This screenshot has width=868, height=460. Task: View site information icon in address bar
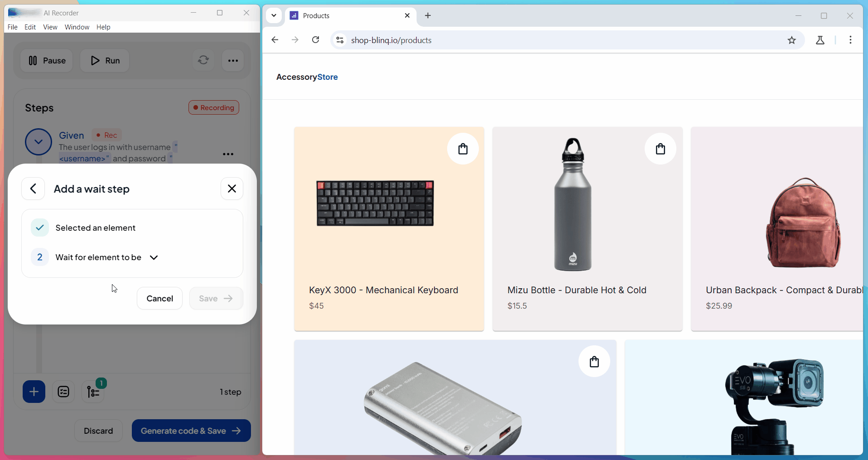pos(340,40)
